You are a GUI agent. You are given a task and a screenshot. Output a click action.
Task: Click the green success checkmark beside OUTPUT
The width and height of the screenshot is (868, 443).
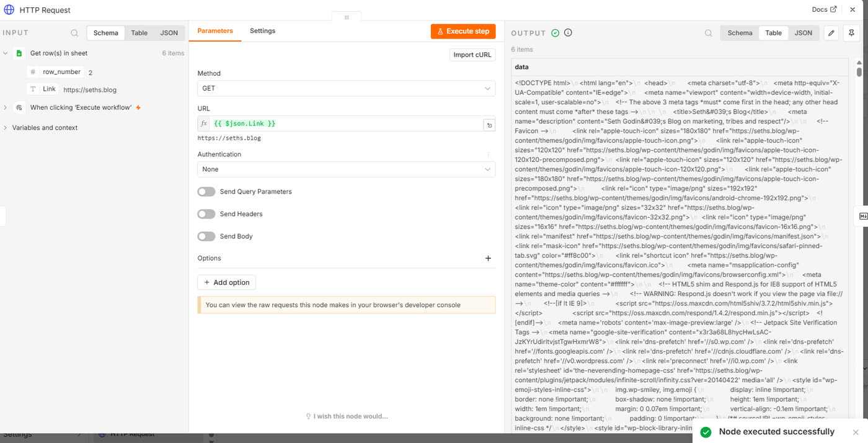(x=555, y=33)
